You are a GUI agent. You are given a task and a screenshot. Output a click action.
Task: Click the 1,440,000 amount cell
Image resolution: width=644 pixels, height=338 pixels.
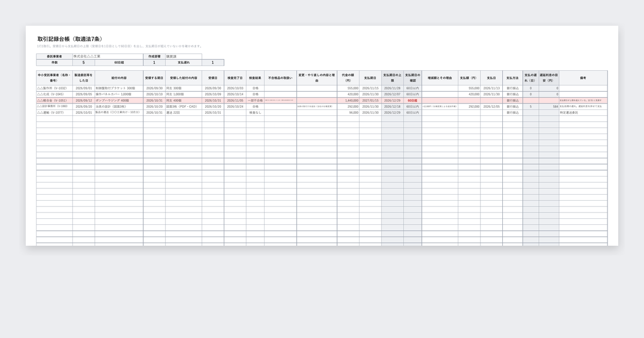point(348,100)
